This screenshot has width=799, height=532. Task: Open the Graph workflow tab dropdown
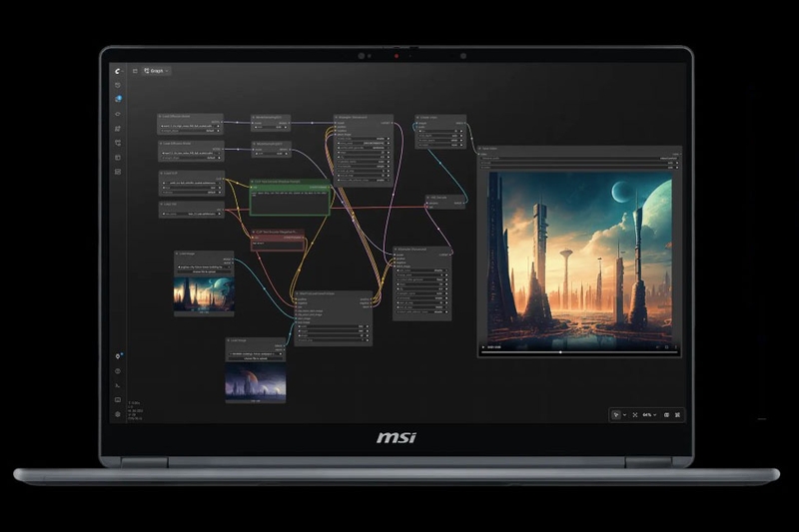pyautogui.click(x=157, y=71)
